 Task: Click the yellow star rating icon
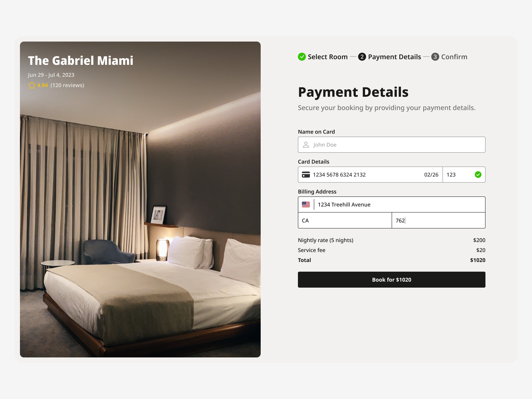click(x=32, y=85)
